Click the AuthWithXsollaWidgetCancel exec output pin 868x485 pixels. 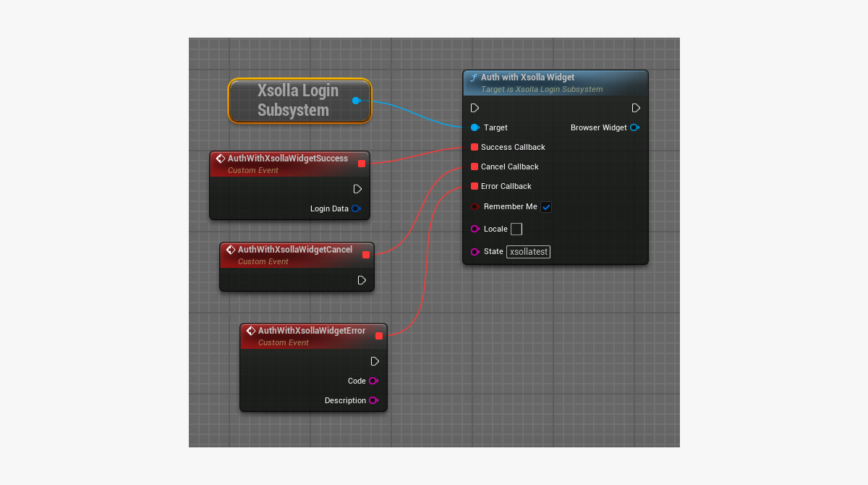point(362,280)
